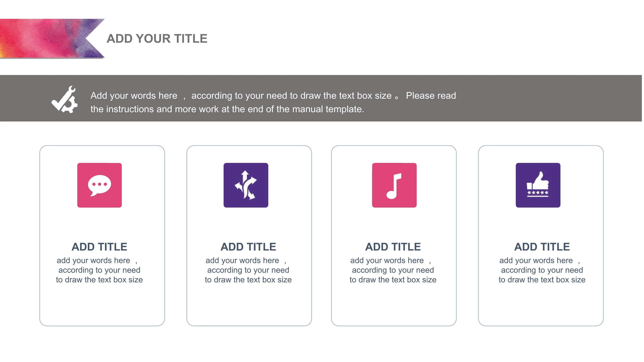Viewport: 644px width, 362px height.
Task: Select description text in the fourth card
Action: coord(542,270)
